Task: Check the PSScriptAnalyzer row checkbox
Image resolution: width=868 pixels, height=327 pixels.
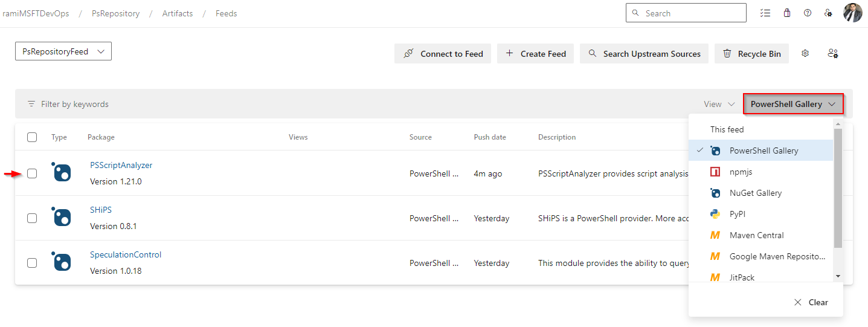Action: tap(32, 173)
